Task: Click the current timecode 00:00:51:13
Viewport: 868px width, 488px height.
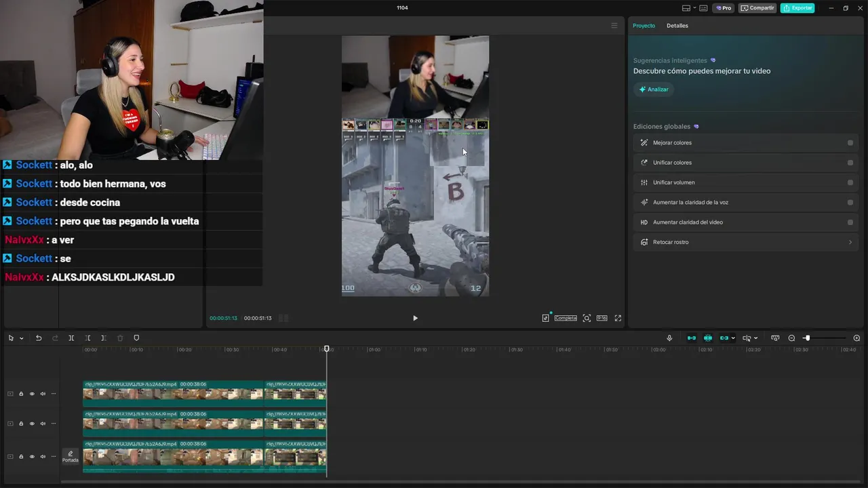Action: (223, 318)
